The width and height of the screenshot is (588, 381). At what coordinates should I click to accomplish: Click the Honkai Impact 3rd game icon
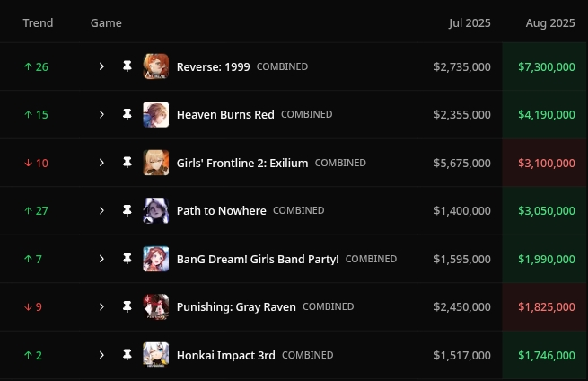[x=155, y=355]
